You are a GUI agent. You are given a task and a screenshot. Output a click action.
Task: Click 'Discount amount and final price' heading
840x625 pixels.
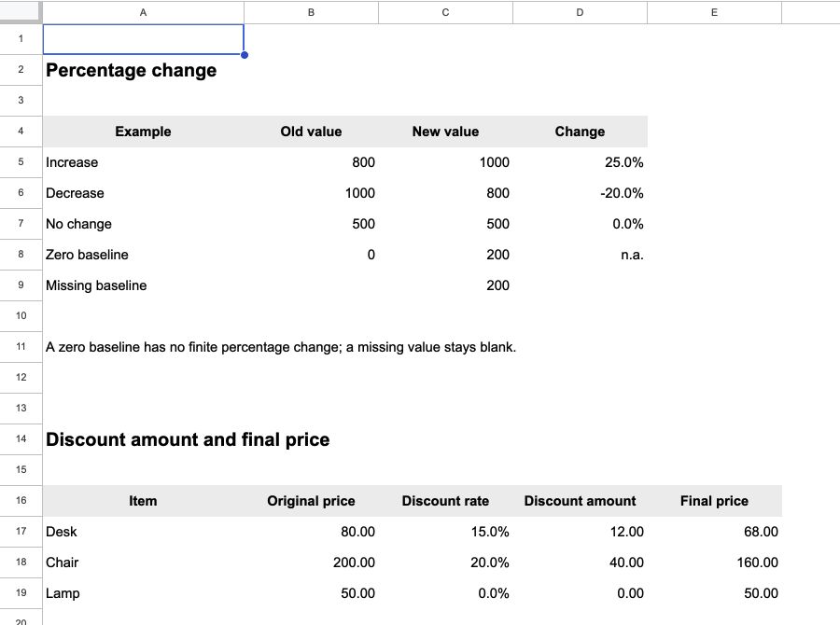coord(188,439)
